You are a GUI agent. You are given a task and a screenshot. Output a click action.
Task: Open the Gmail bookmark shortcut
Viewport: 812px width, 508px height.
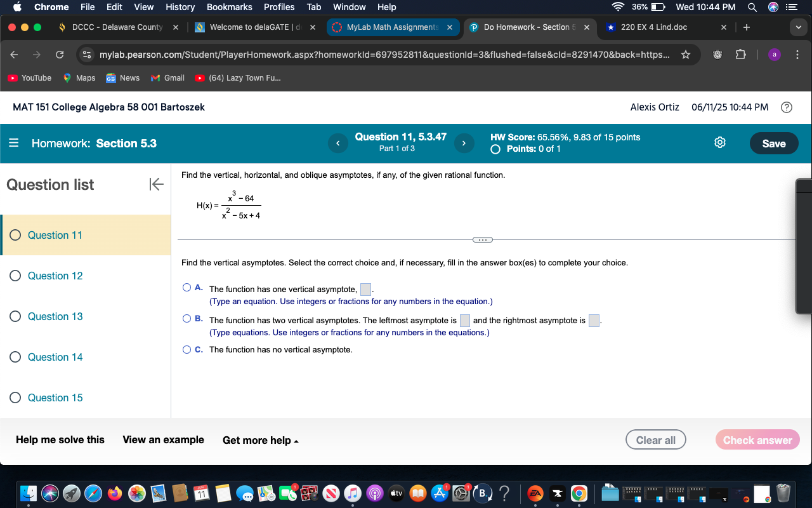coord(167,77)
